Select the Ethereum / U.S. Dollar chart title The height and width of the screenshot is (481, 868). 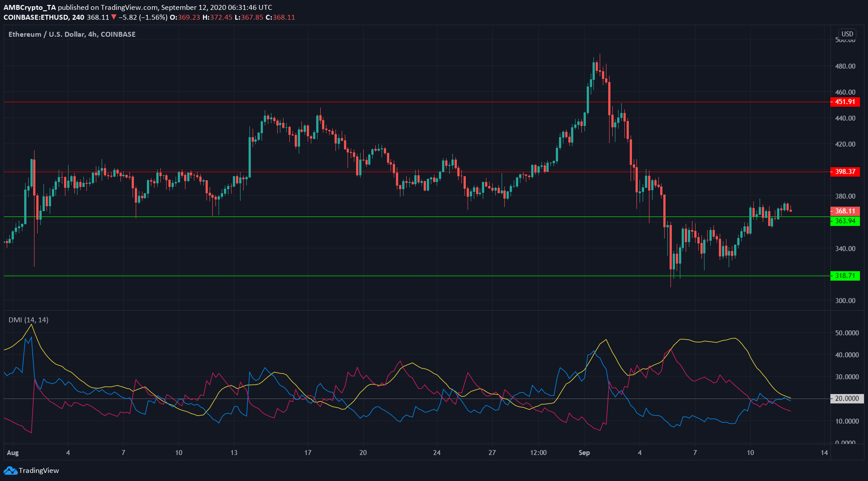click(x=72, y=34)
